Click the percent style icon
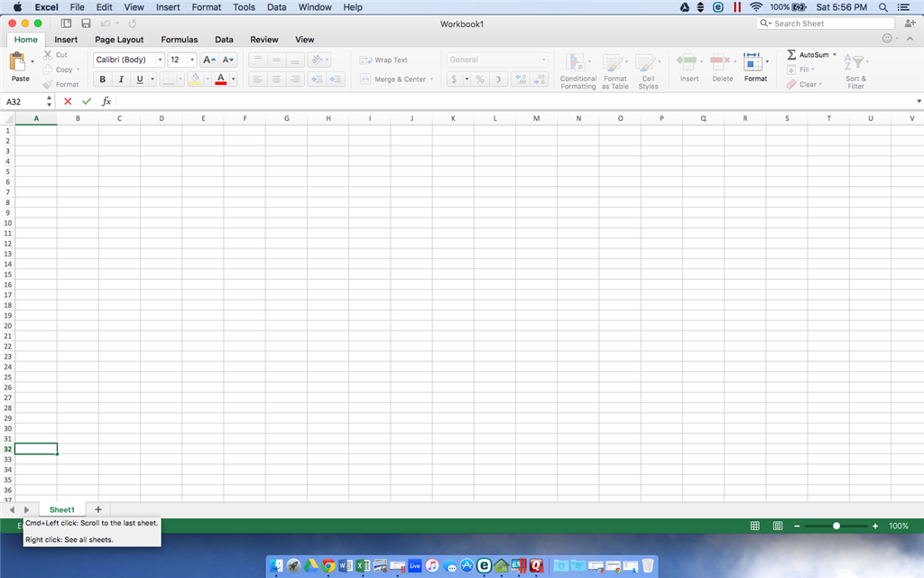 click(x=480, y=79)
